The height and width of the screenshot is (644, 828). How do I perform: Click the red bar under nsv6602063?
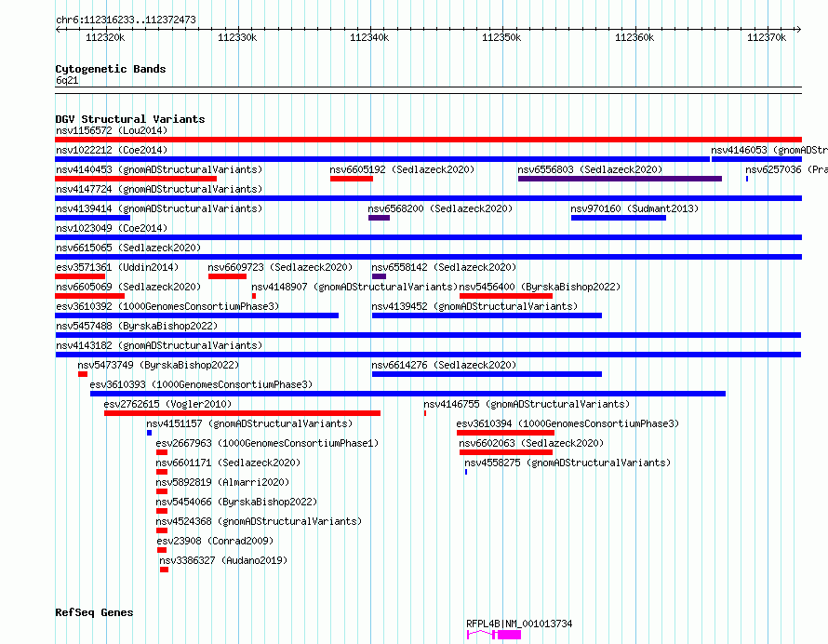coord(506,452)
